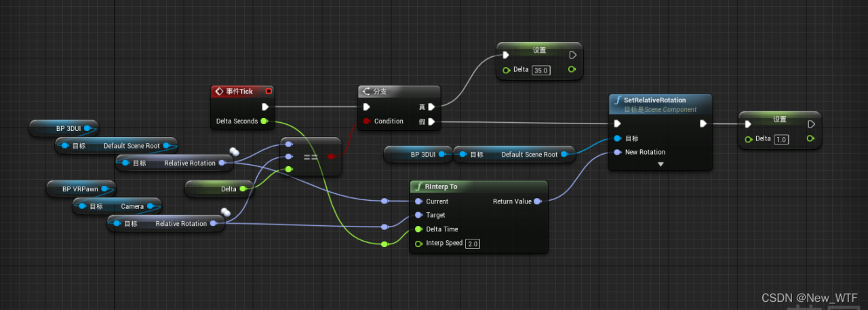Click the SetRelativeRotation New Rotation pin
This screenshot has width=868, height=310.
616,152
